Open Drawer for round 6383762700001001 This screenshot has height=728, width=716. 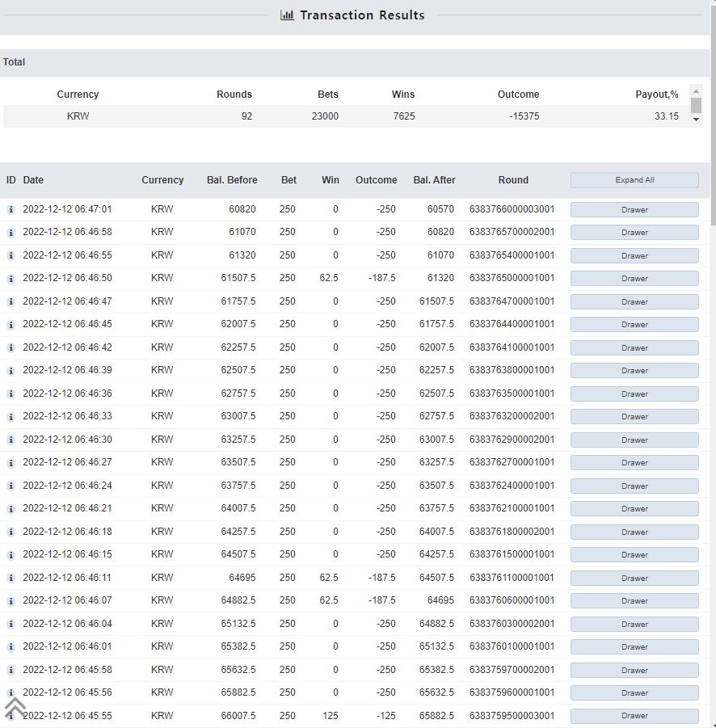tap(634, 462)
